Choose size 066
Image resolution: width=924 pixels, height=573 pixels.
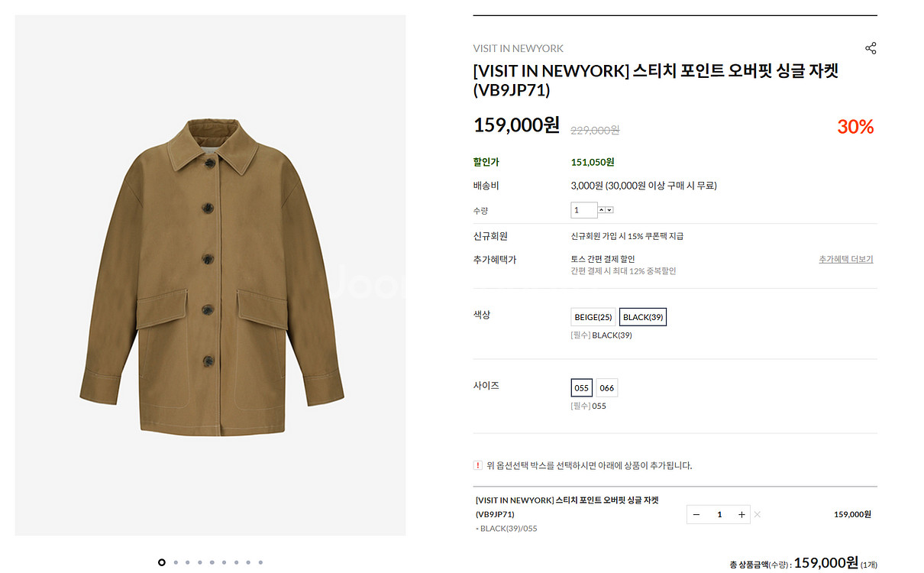(x=607, y=388)
